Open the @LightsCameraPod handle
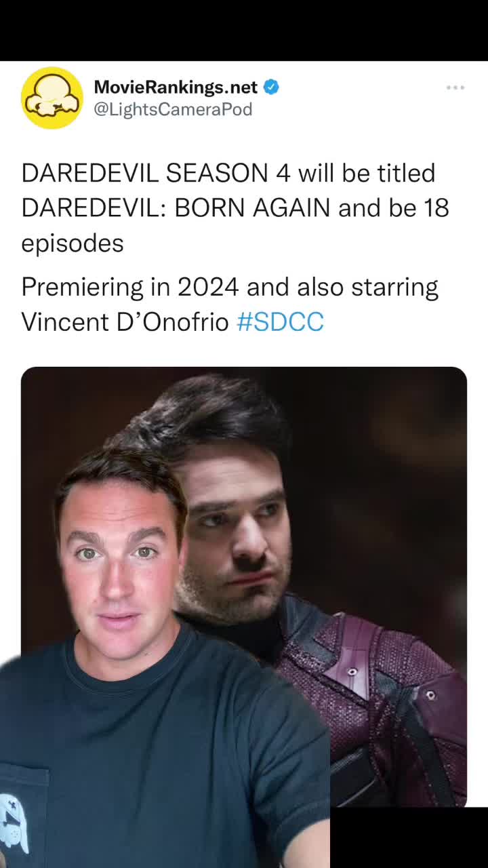 point(173,109)
